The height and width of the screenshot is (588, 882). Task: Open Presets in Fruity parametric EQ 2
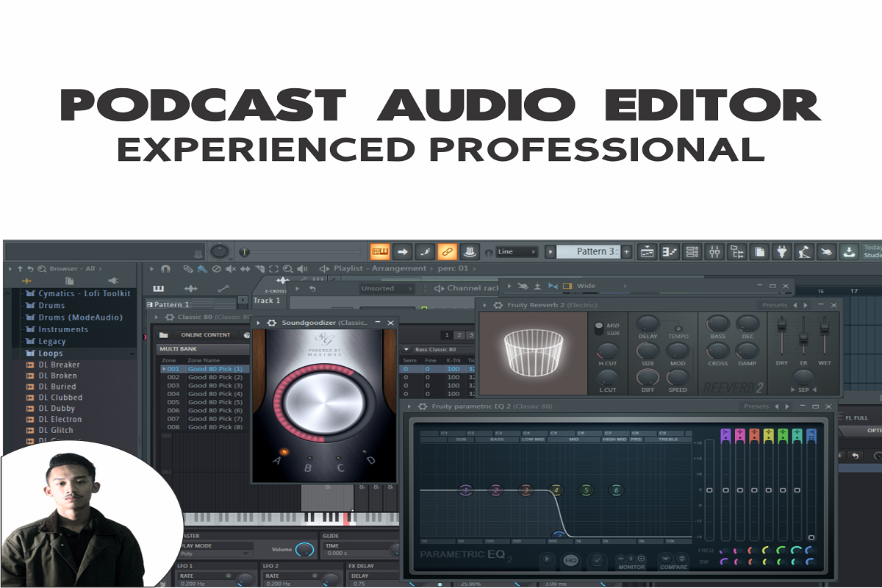pos(756,406)
